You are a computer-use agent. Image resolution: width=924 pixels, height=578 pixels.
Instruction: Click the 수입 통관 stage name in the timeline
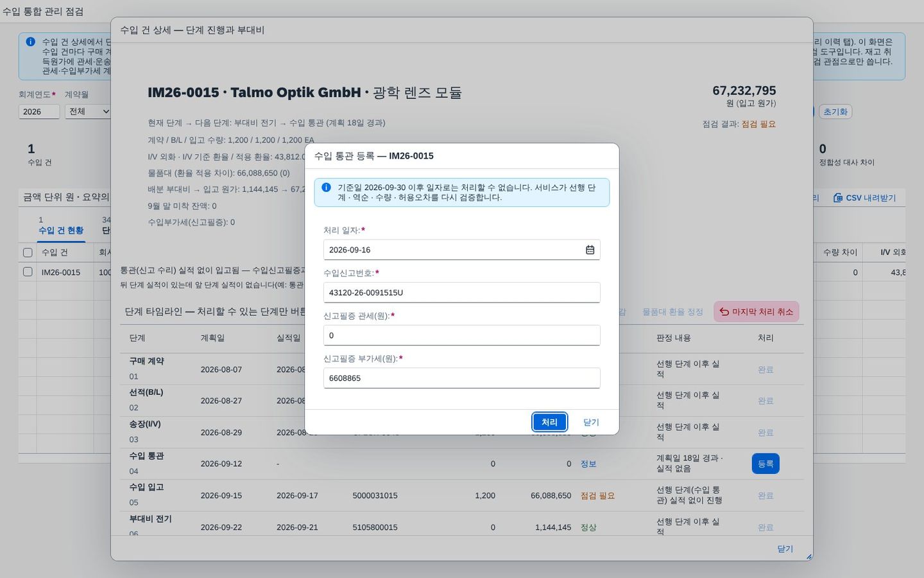[x=146, y=456]
